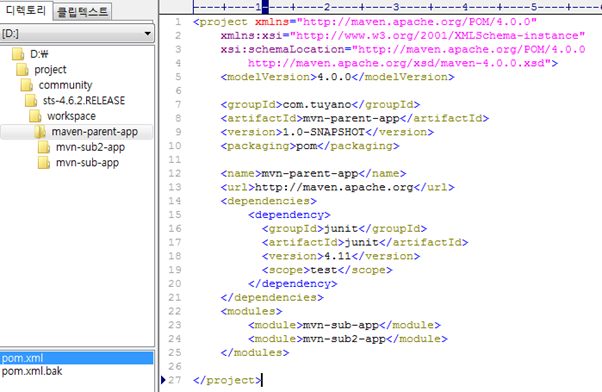Click the modelVersion 4.0.0 line
This screenshot has height=392, width=602.
tap(337, 77)
